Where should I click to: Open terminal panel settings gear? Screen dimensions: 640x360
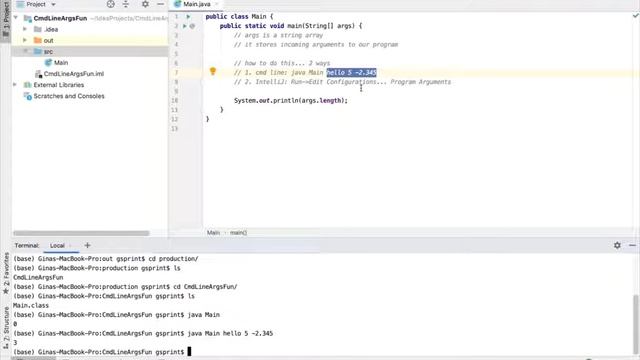[x=617, y=245]
